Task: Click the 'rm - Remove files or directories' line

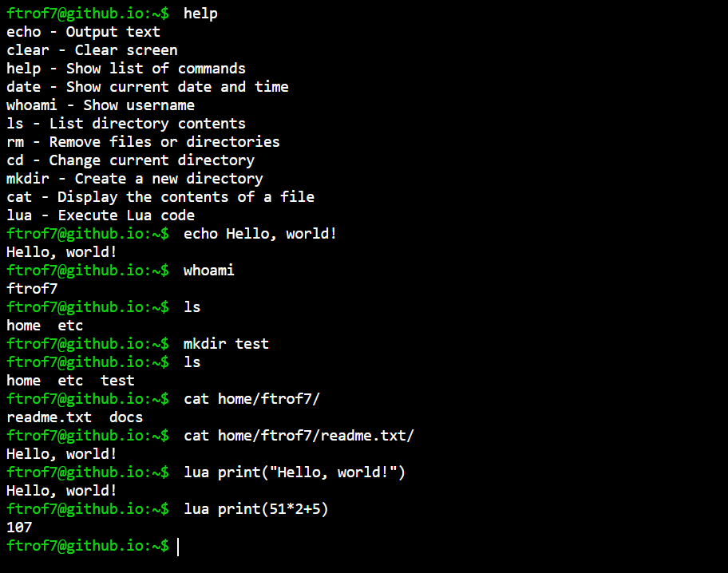Action: [x=143, y=142]
